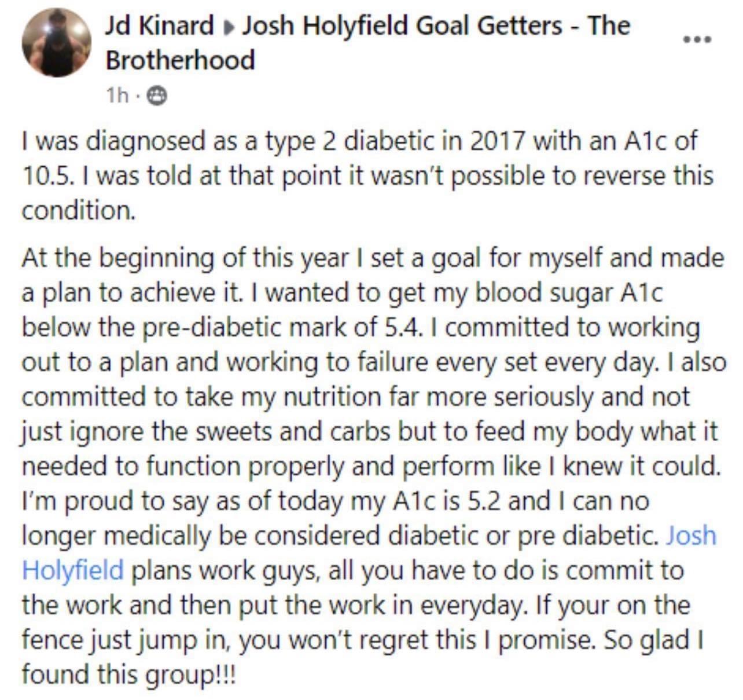Open the blue Josh Holyfield tagged mention
The image size is (743, 700).
tap(369, 552)
